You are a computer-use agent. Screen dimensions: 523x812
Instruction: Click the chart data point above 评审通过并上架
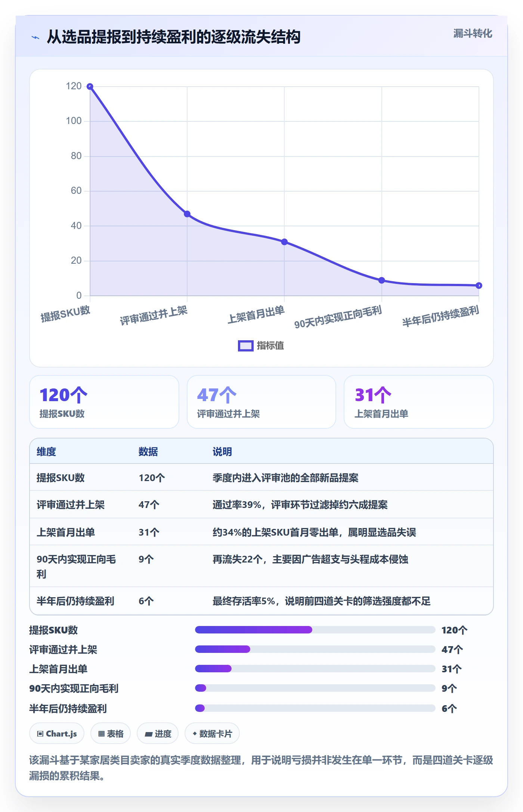[187, 214]
